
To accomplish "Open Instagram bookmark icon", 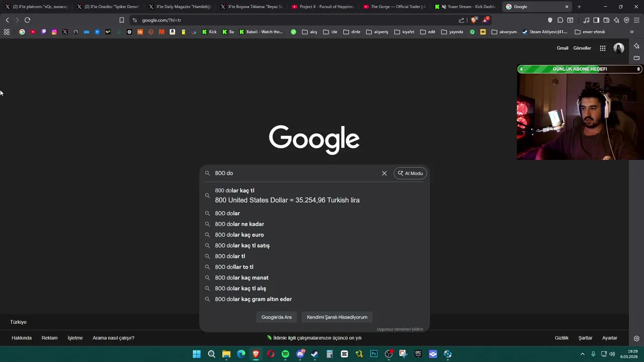I will pos(54,32).
